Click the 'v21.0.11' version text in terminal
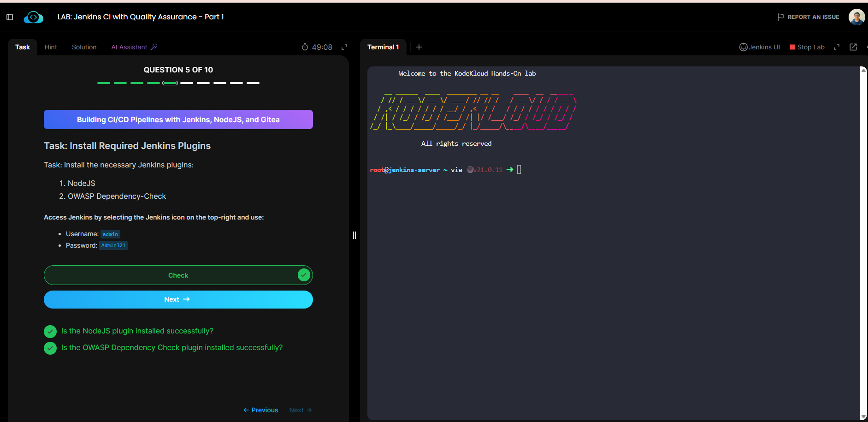 point(488,170)
